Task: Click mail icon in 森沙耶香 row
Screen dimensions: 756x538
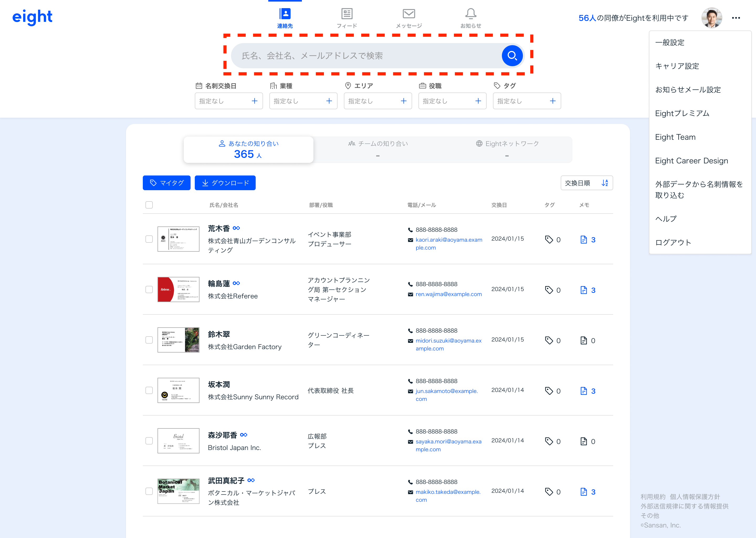Action: pos(411,442)
